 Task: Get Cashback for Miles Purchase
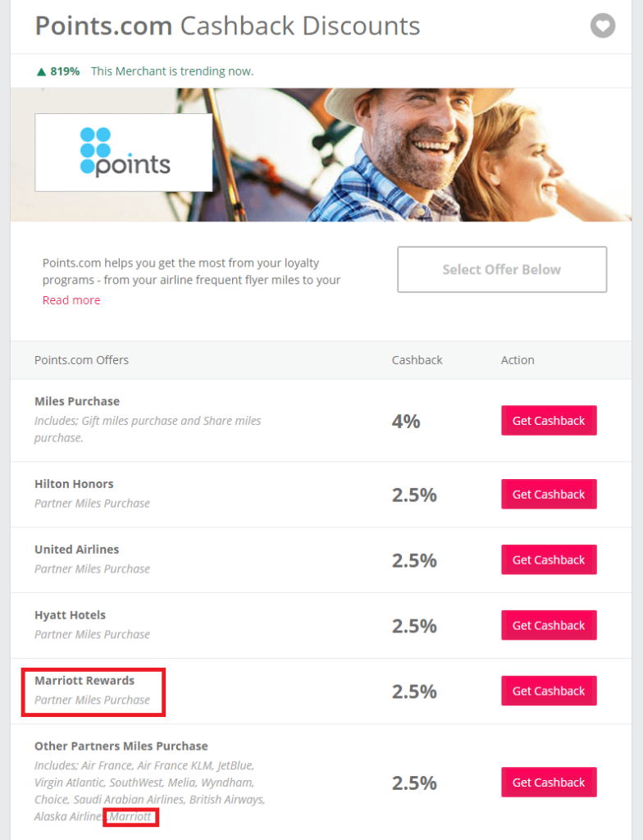pyautogui.click(x=549, y=421)
